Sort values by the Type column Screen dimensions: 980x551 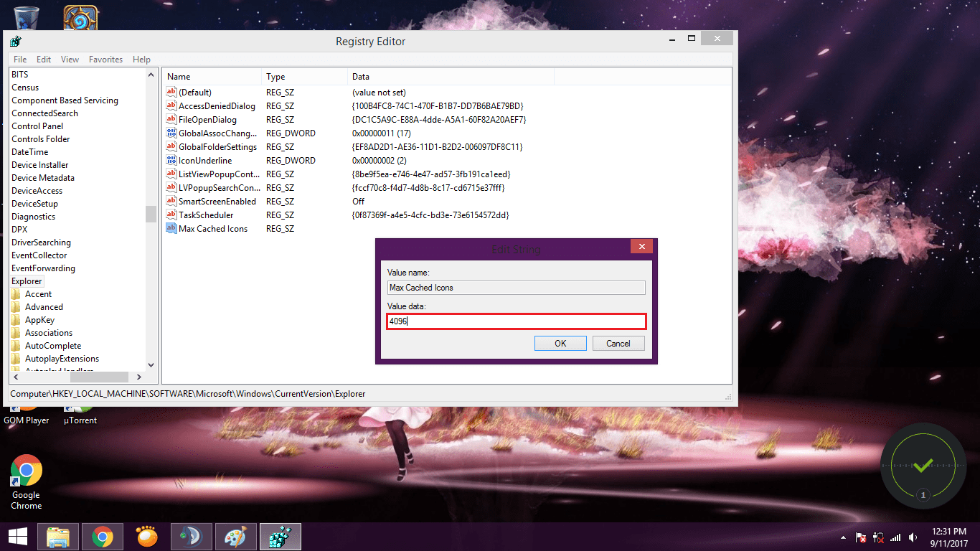[x=305, y=77]
